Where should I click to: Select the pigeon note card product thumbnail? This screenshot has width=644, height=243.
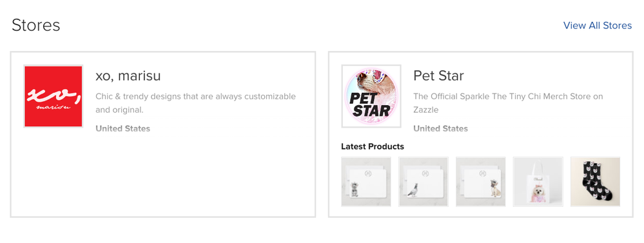coord(424,181)
